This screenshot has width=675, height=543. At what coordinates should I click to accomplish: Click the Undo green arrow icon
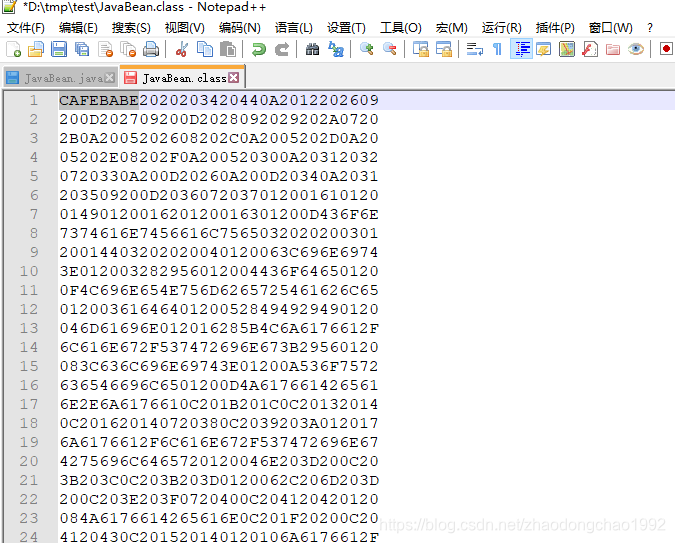258,49
